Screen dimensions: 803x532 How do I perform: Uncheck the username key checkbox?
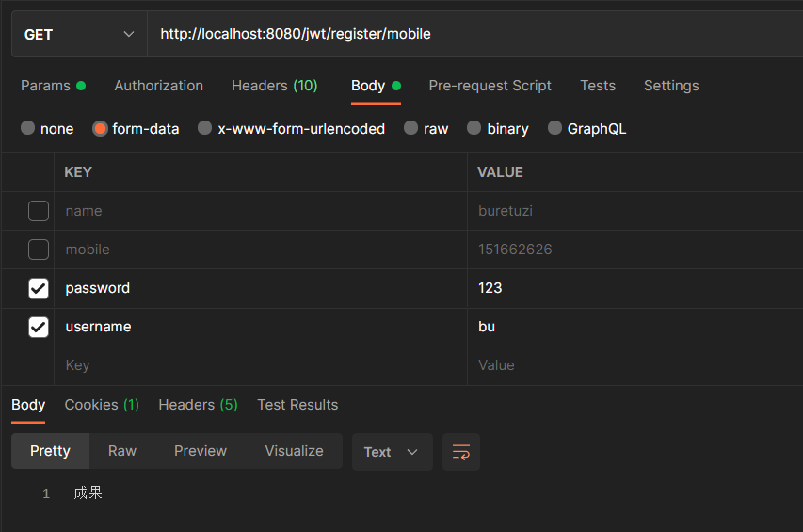click(x=39, y=327)
